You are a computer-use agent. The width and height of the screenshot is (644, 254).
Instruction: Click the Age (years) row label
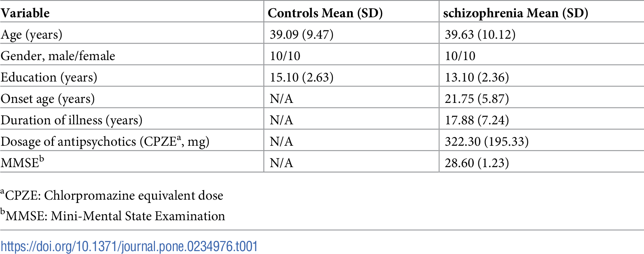(32, 35)
